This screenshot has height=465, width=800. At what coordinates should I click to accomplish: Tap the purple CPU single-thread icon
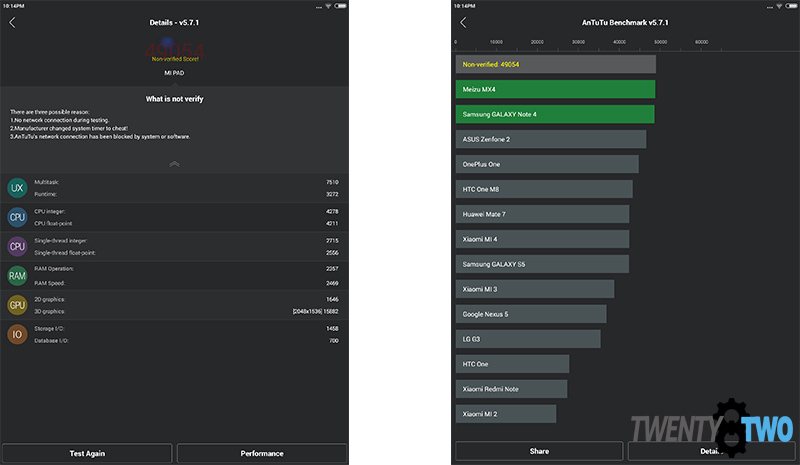(x=17, y=247)
